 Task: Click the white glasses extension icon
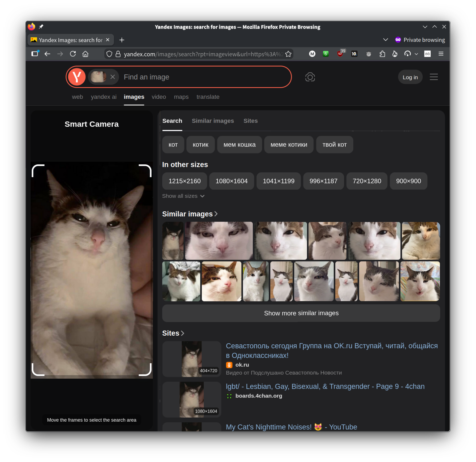coord(427,54)
